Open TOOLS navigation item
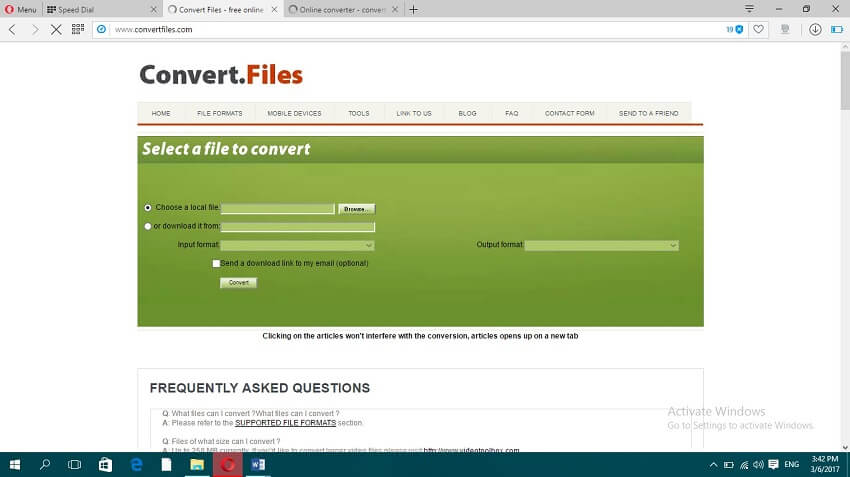Screen dimensions: 850x477 click(x=359, y=113)
